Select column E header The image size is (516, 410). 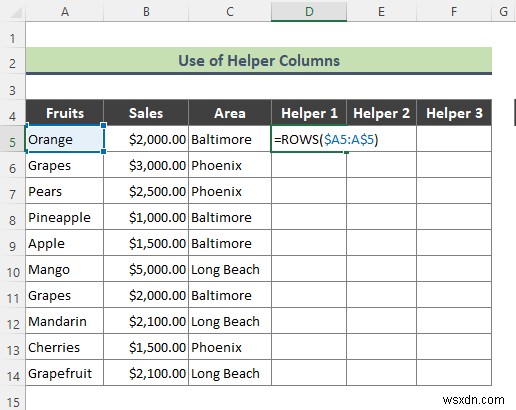pos(381,12)
